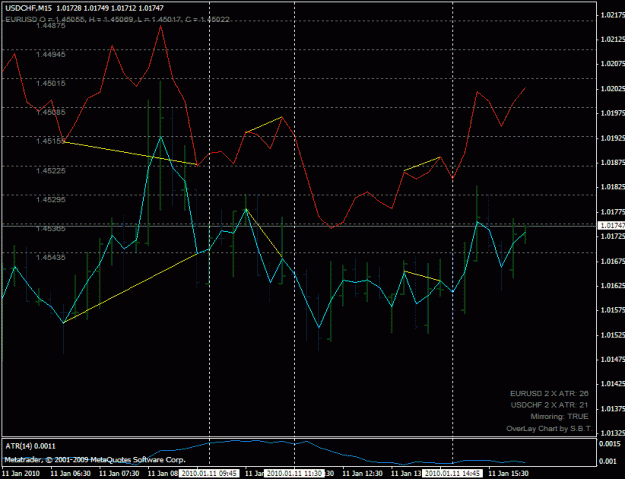This screenshot has width=625, height=479.
Task: Click 1.01775 on the price axis
Action: coord(613,212)
